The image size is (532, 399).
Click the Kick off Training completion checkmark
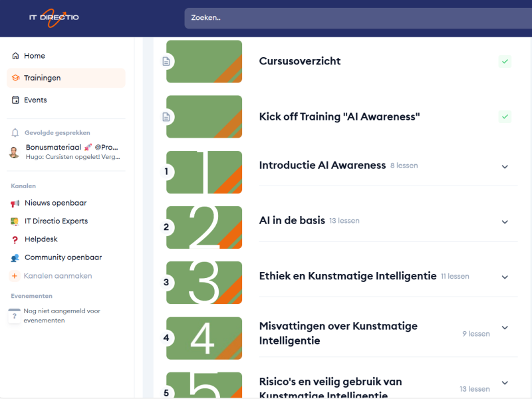(x=505, y=117)
